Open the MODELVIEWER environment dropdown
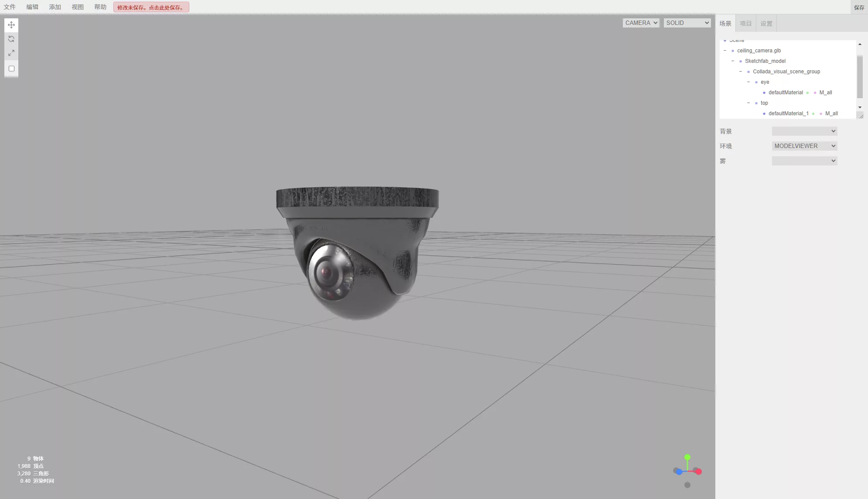Viewport: 868px width, 499px height. [x=804, y=146]
